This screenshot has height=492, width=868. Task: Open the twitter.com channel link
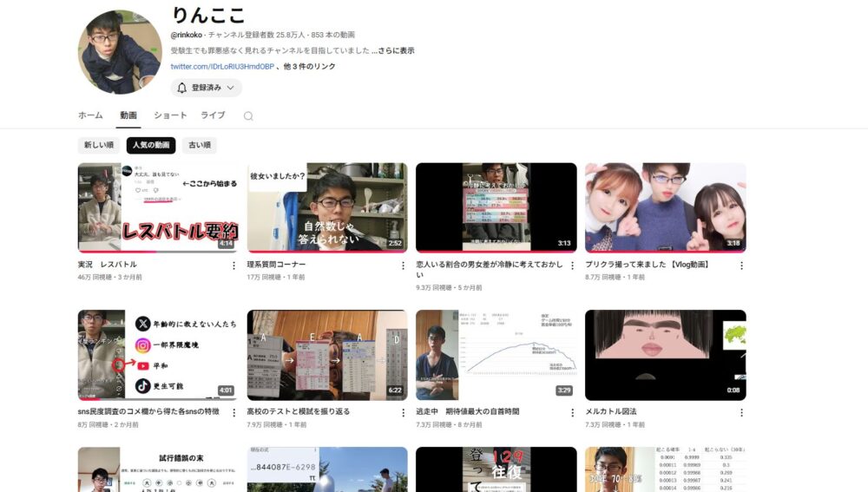pyautogui.click(x=222, y=67)
